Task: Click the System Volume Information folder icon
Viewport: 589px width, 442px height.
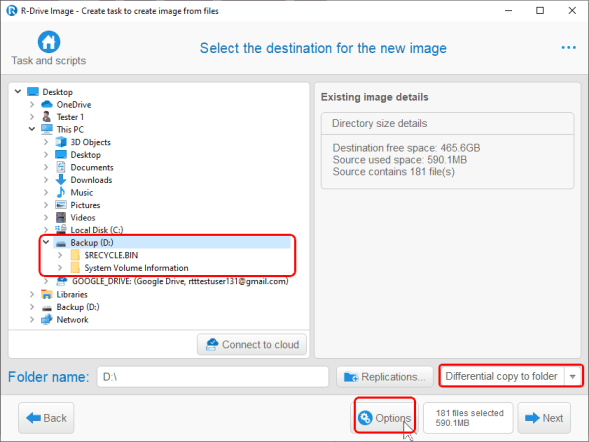Action: click(75, 267)
